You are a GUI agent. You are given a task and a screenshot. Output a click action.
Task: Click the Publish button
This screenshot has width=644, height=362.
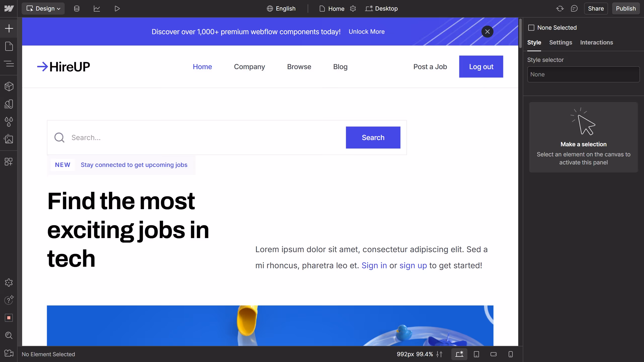pyautogui.click(x=626, y=8)
